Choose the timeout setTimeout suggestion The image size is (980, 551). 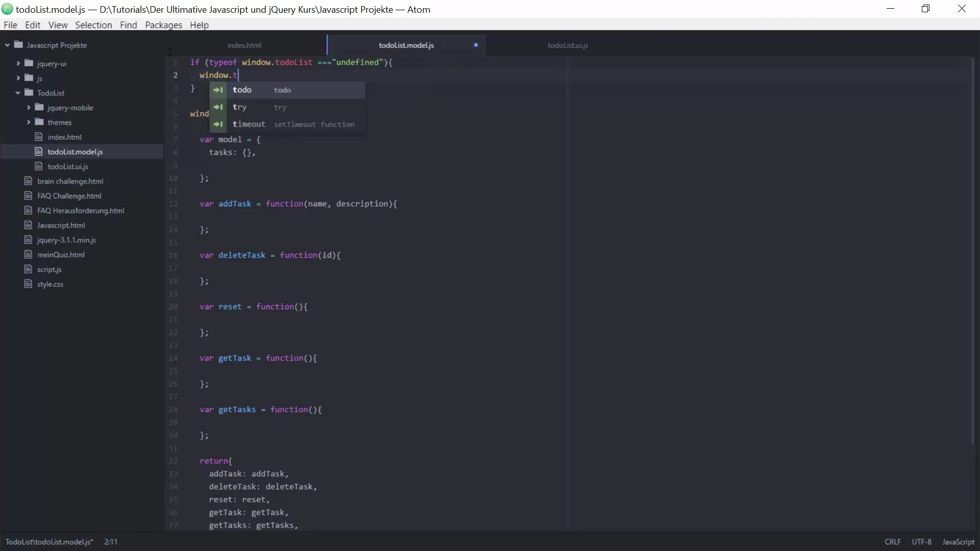(x=287, y=124)
